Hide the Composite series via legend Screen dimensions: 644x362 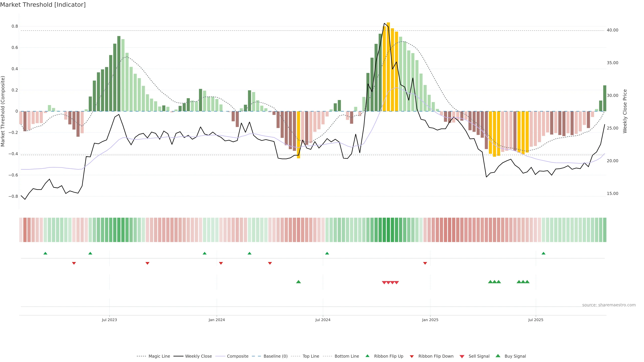pos(237,356)
